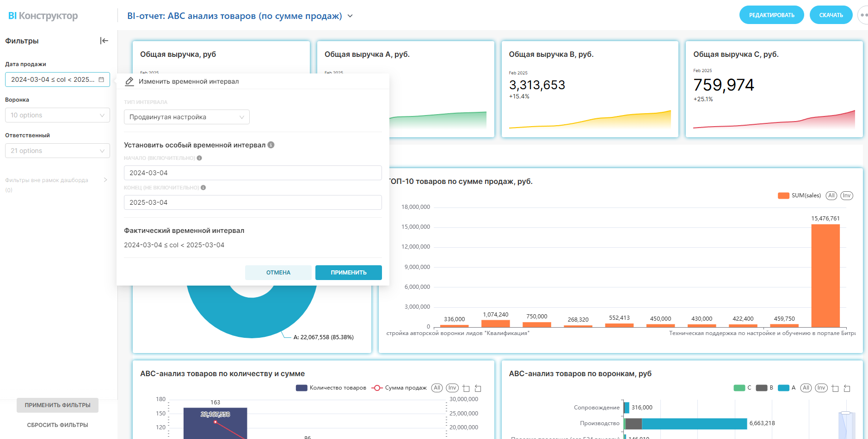The height and width of the screenshot is (439, 868).
Task: Click the ПРИМЕНИТЬ button in interval popup
Action: 348,273
